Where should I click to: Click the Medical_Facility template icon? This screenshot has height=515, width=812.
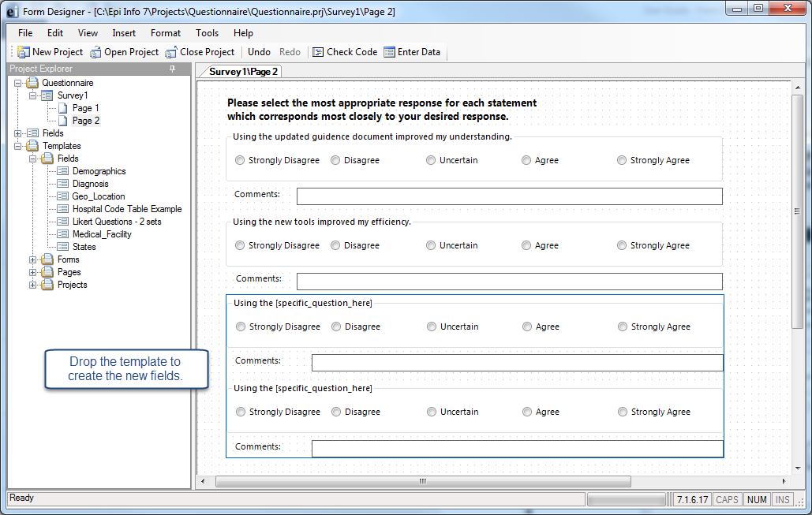tap(62, 234)
